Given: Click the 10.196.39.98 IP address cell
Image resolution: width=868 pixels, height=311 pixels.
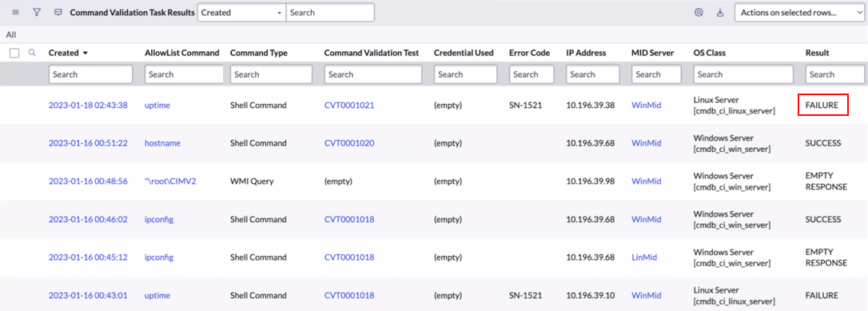Looking at the screenshot, I should pos(591,181).
